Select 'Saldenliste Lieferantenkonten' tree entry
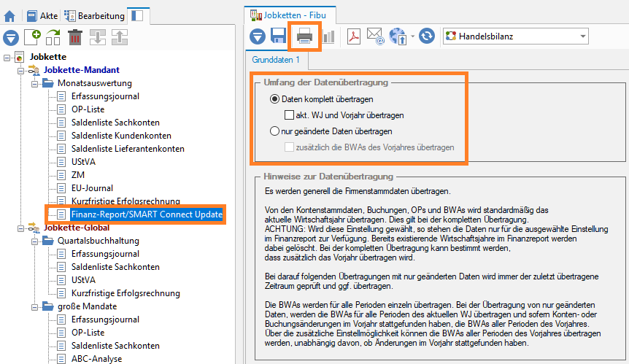Screen dimensions: 629x364 (128, 149)
